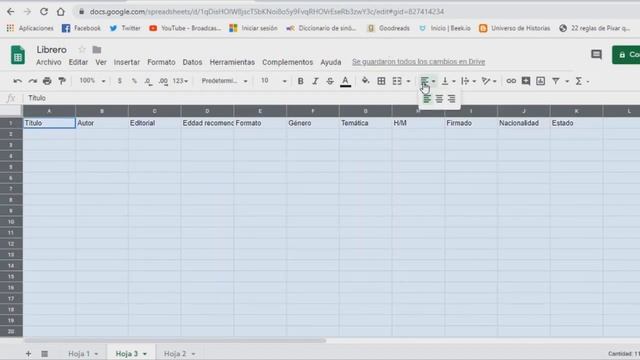Click the merge cells icon

(397, 81)
